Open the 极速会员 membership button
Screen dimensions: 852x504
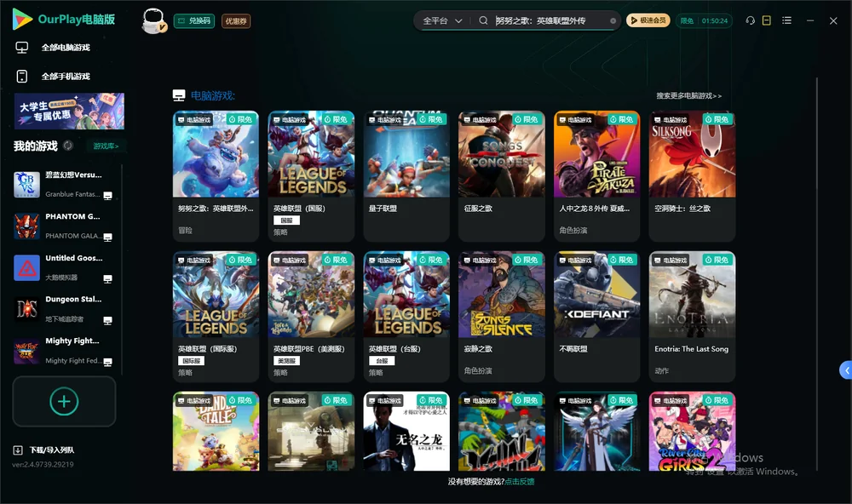648,20
